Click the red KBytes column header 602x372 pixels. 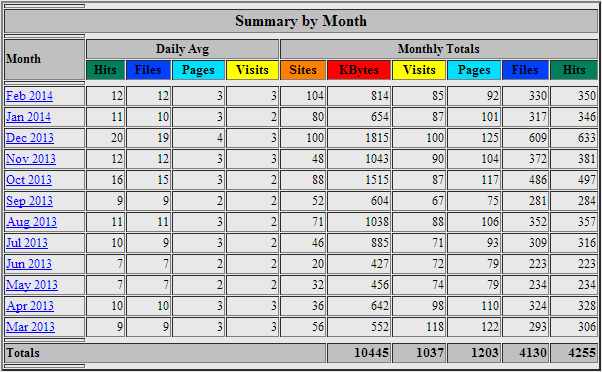(359, 70)
